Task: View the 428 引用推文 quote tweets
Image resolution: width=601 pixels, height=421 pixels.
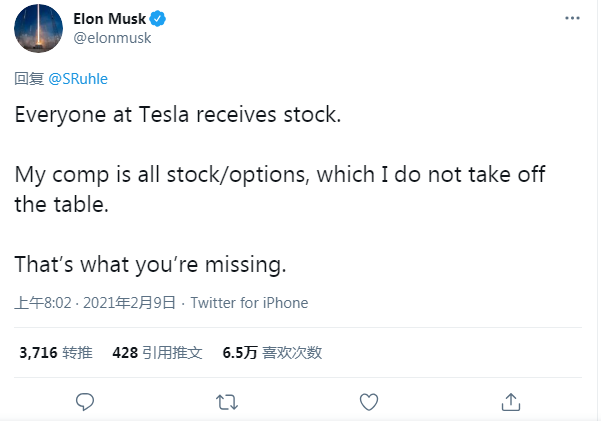Action: 157,353
